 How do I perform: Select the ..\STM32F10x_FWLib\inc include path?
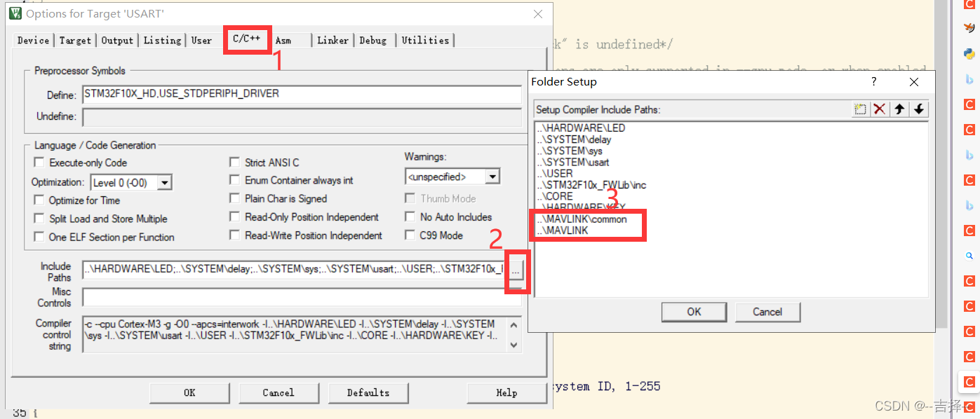click(x=591, y=185)
